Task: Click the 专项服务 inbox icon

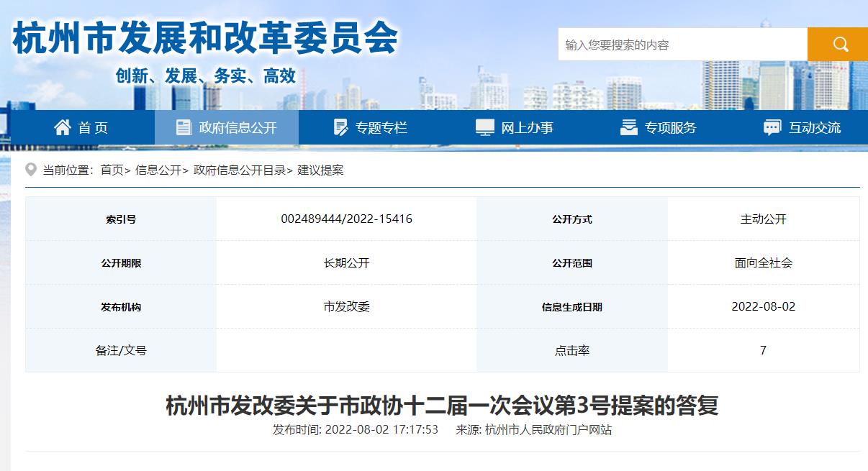Action: [628, 127]
